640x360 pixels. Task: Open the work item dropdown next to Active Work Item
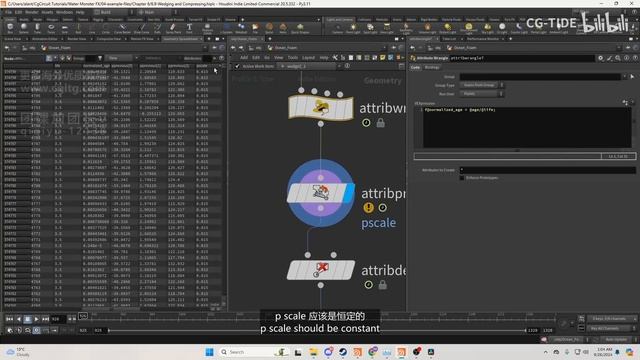(310, 66)
